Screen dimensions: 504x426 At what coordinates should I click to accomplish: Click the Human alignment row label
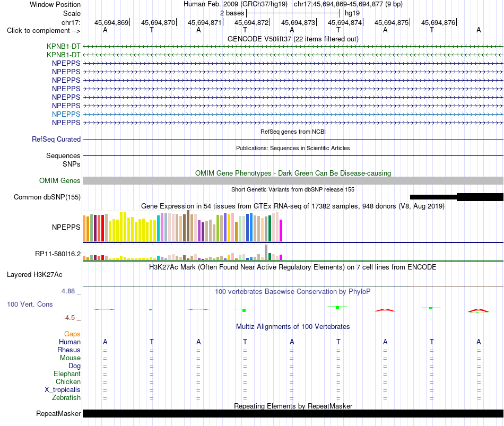(69, 342)
